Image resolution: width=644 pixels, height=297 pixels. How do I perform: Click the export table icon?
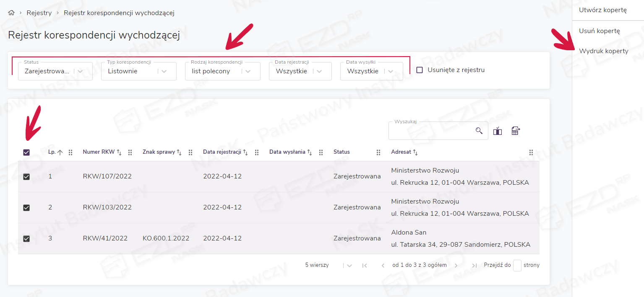click(516, 131)
